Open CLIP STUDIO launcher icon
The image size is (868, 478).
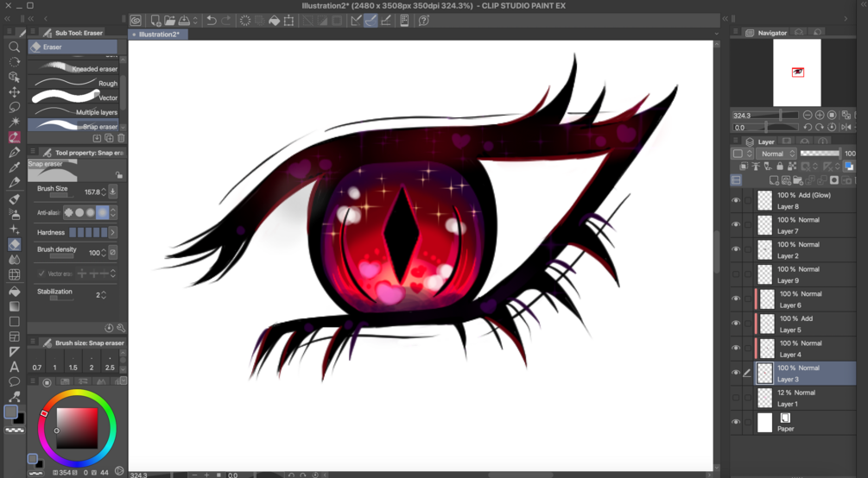[136, 21]
